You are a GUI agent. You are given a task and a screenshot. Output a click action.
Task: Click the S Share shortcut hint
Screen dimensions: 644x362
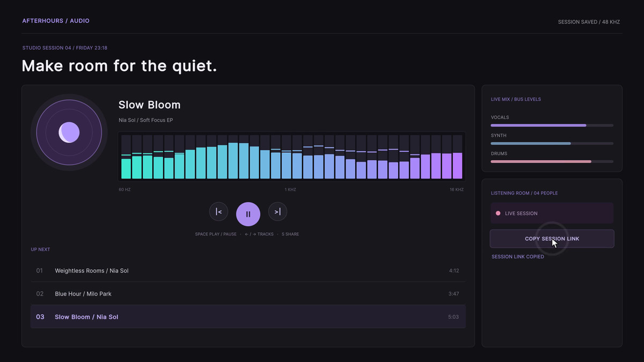[x=290, y=234]
